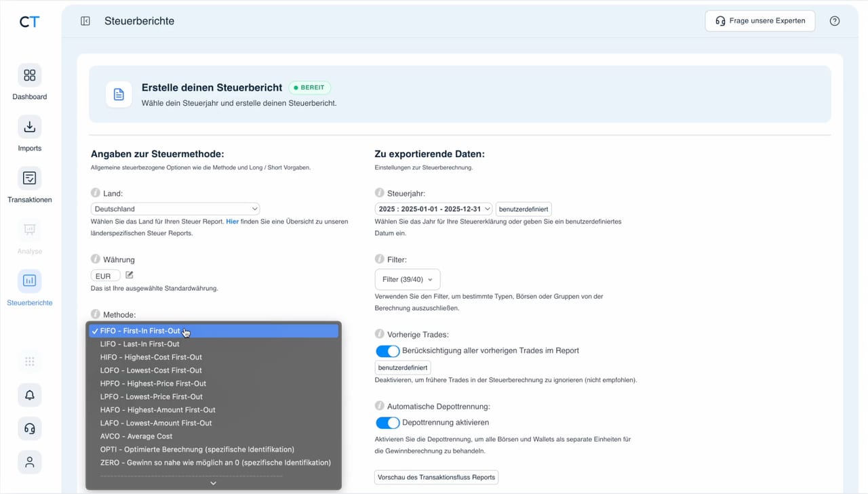Image resolution: width=868 pixels, height=494 pixels.
Task: Go to Imports in the sidebar
Action: 30,127
